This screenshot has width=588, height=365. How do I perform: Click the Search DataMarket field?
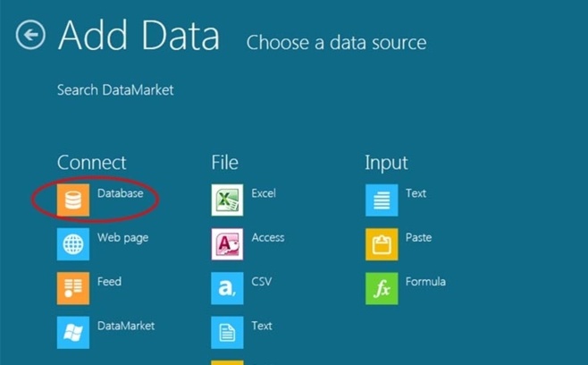[x=115, y=89]
